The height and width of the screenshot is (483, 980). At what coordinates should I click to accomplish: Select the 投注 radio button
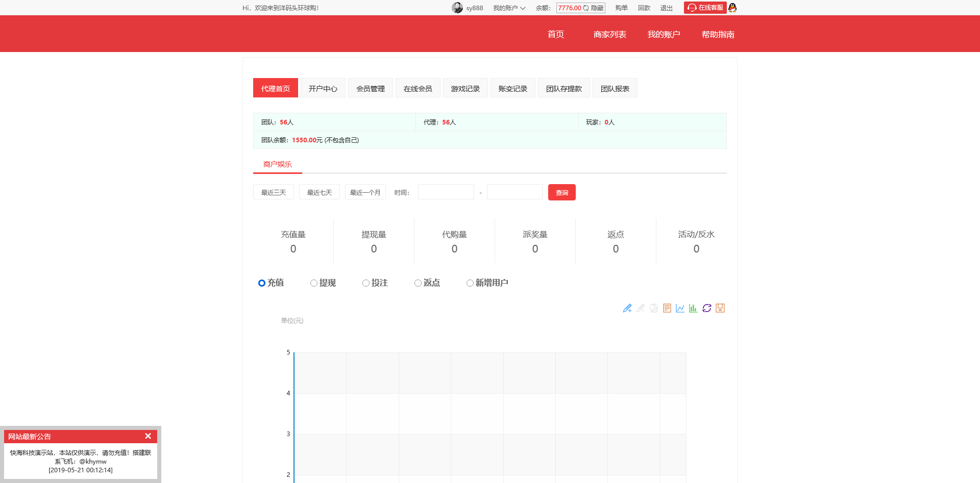pos(366,283)
